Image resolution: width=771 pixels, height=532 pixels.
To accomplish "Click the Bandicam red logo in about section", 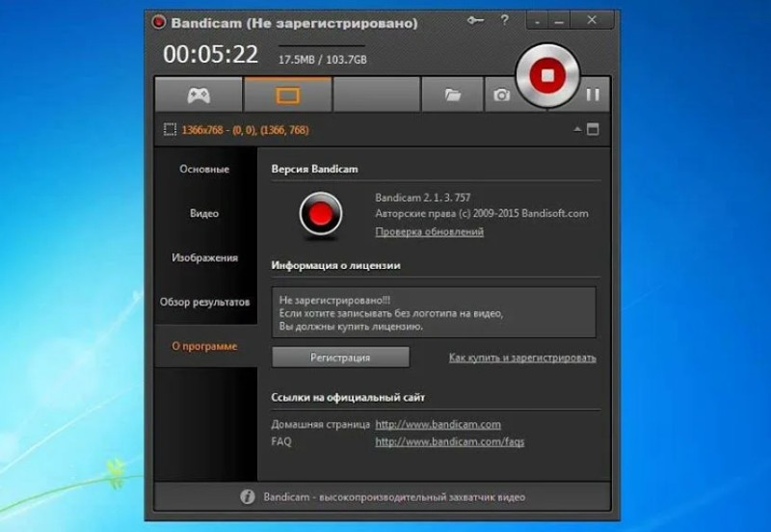I will [x=321, y=214].
